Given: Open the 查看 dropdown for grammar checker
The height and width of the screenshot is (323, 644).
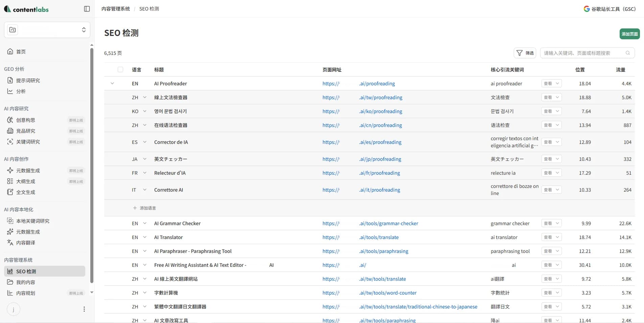Looking at the screenshot, I should (x=551, y=223).
